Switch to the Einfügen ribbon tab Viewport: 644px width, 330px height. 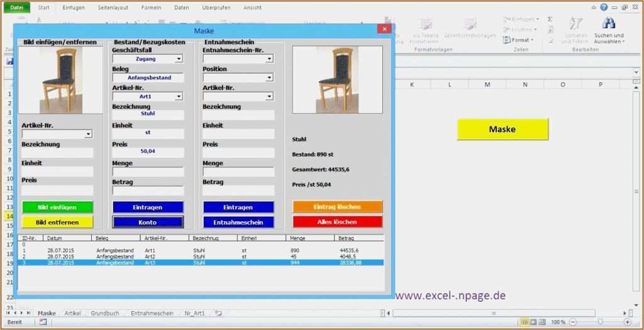[x=74, y=8]
